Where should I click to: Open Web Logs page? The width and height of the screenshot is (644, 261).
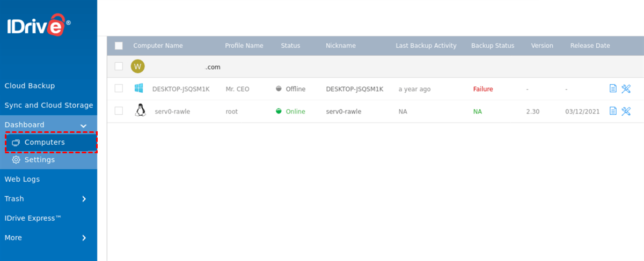pyautogui.click(x=22, y=180)
